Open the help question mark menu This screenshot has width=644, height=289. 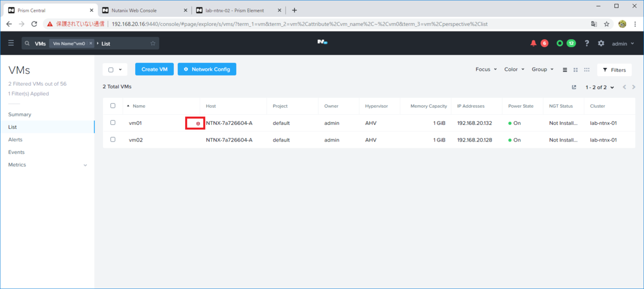pos(587,43)
